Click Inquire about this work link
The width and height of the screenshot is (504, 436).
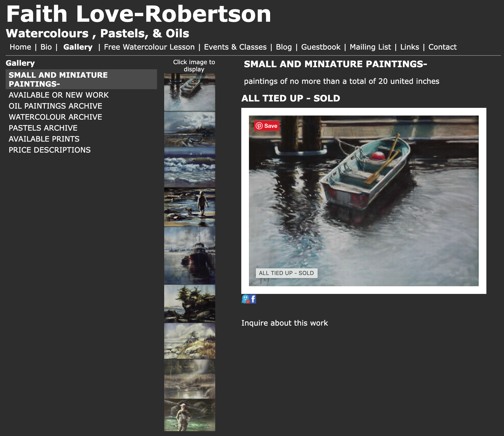284,323
